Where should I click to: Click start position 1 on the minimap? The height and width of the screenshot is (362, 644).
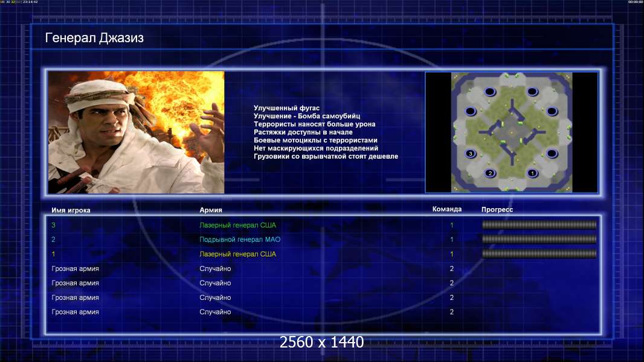pos(532,173)
